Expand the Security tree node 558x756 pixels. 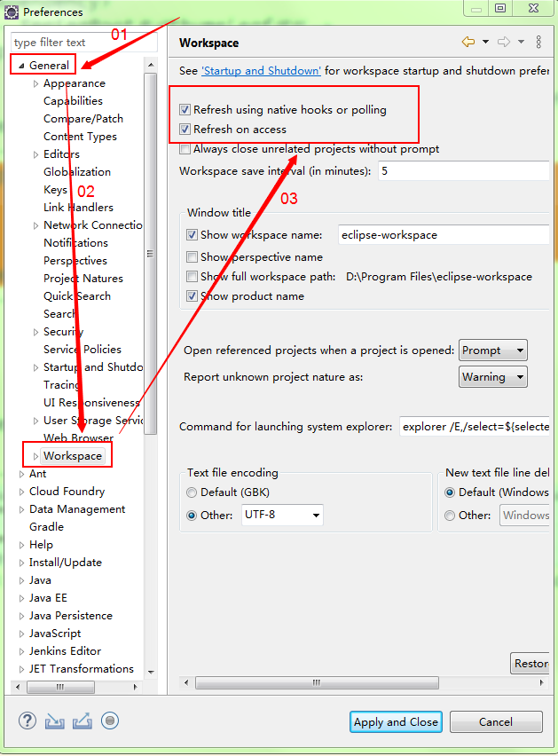35,332
